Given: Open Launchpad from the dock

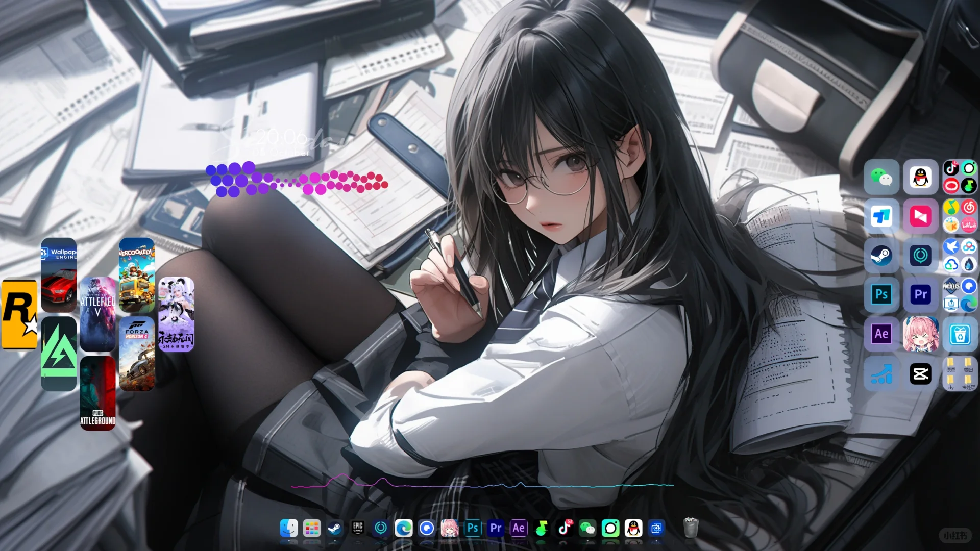Looking at the screenshot, I should point(312,528).
